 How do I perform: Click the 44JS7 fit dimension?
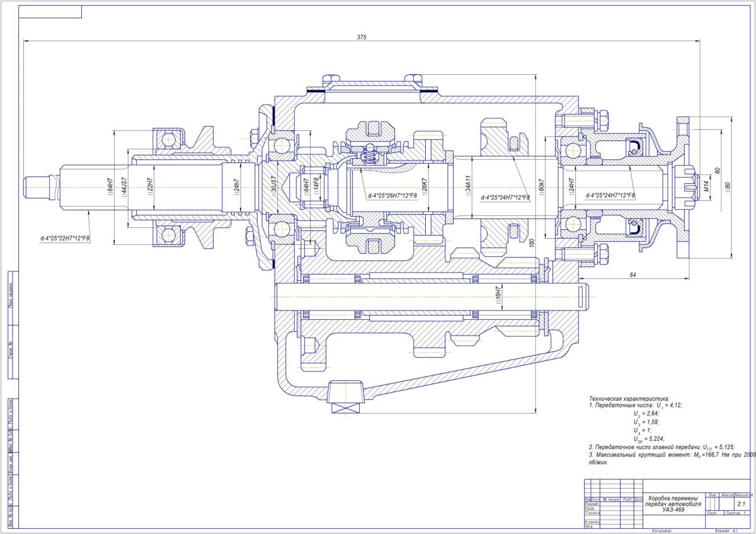pos(124,188)
